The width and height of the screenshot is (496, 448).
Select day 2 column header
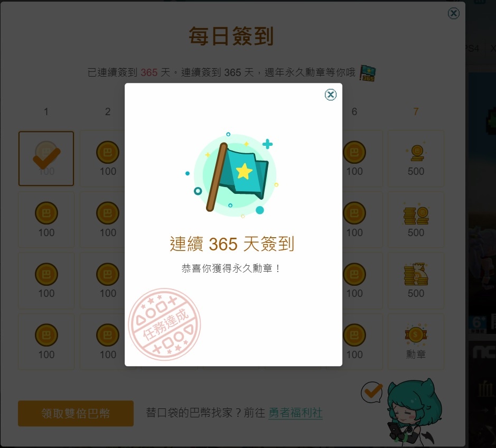pos(108,111)
